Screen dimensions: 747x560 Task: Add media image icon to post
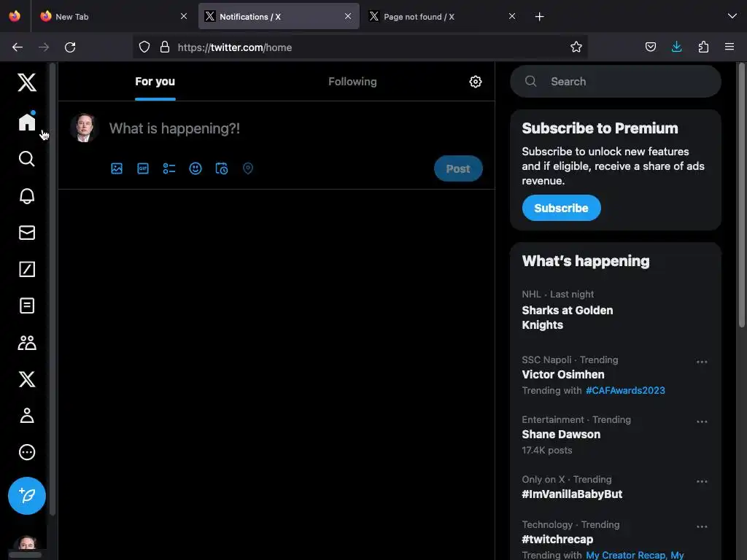(x=117, y=168)
